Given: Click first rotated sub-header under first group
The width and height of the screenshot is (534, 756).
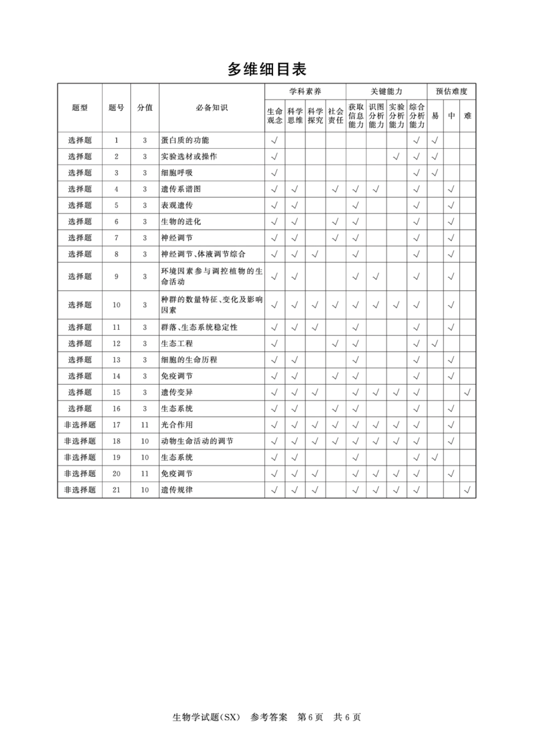Looking at the screenshot, I should pyautogui.click(x=275, y=115).
